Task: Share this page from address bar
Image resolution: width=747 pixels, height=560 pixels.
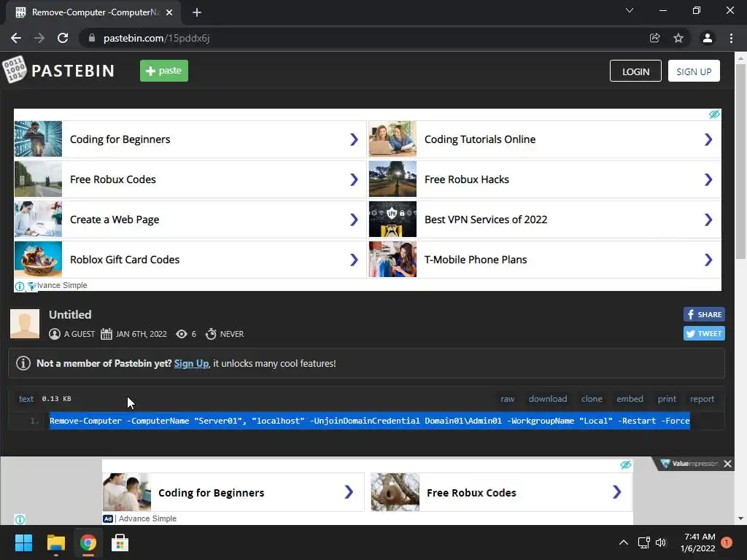Action: [x=655, y=38]
